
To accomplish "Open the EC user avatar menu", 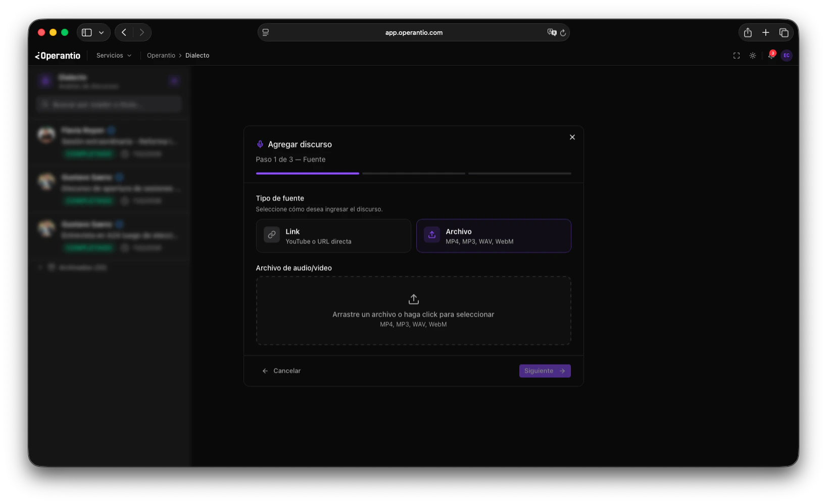I will point(787,56).
